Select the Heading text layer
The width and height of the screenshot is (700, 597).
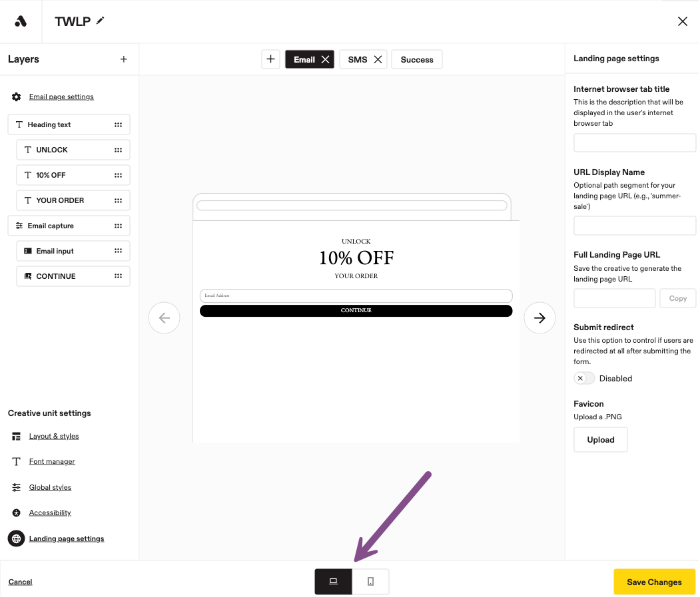pyautogui.click(x=69, y=124)
